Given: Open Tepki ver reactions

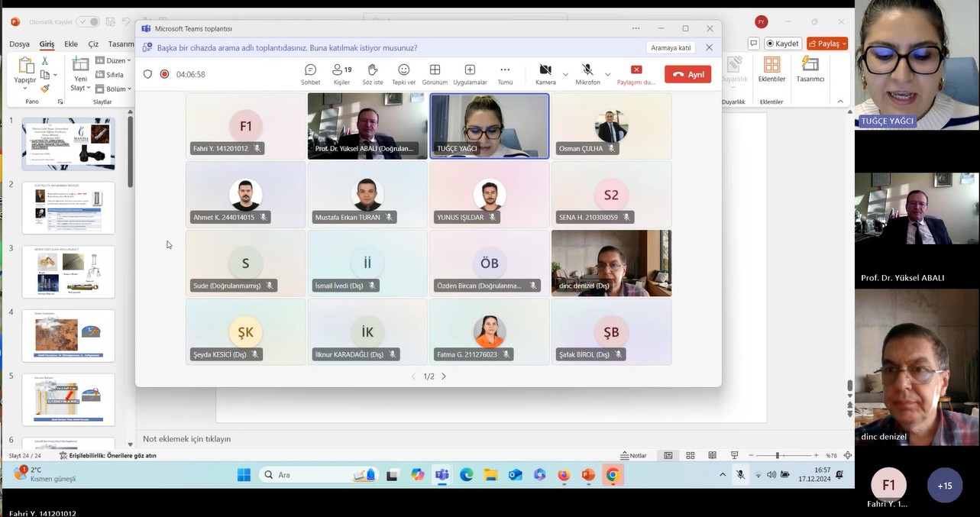Looking at the screenshot, I should tap(403, 74).
